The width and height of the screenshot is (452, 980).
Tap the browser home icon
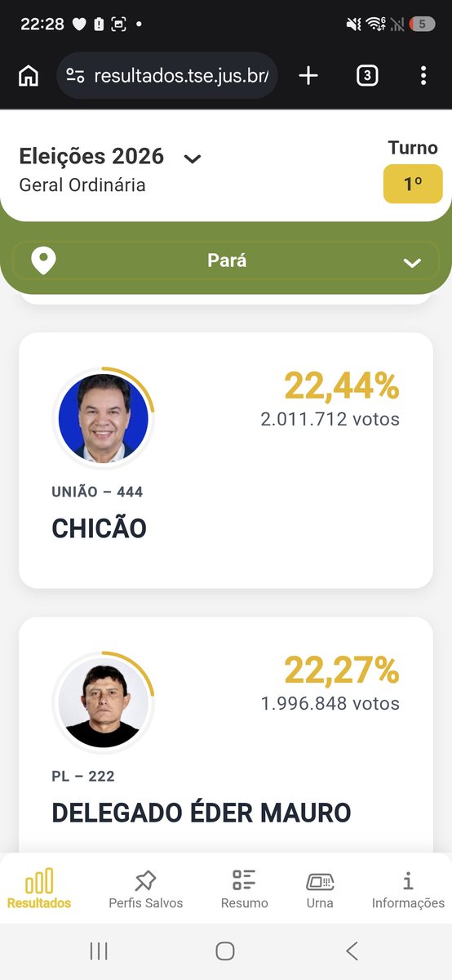click(29, 76)
